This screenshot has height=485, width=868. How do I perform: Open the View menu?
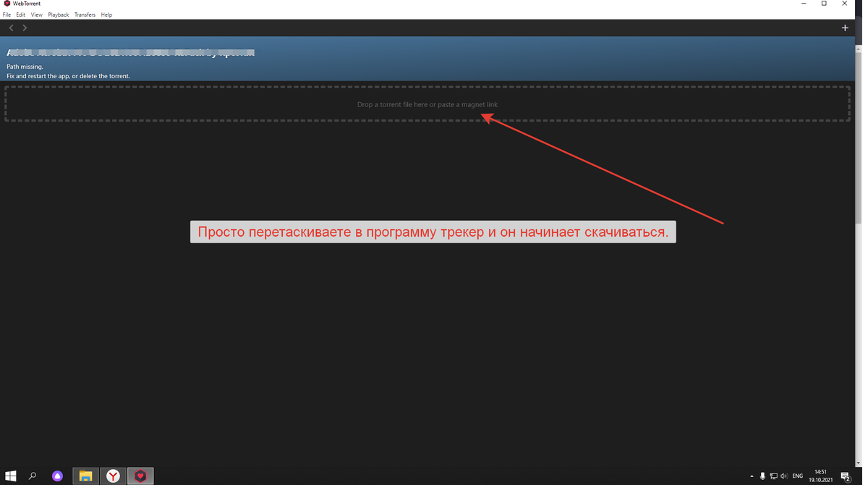[37, 14]
